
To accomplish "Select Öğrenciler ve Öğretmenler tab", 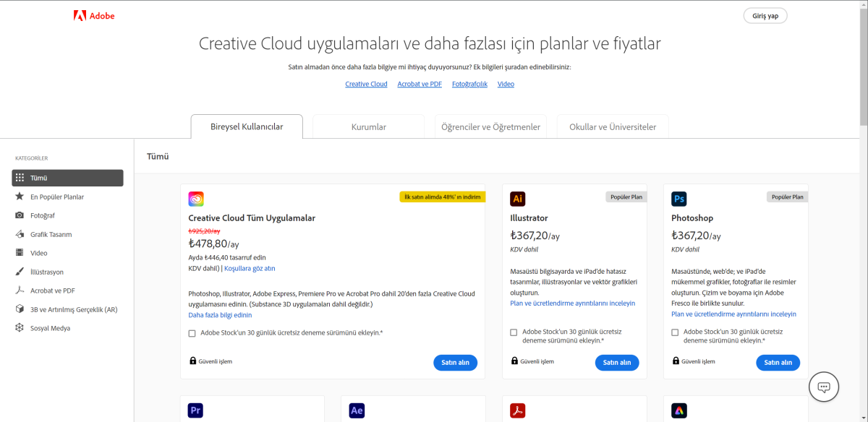I will (x=490, y=126).
